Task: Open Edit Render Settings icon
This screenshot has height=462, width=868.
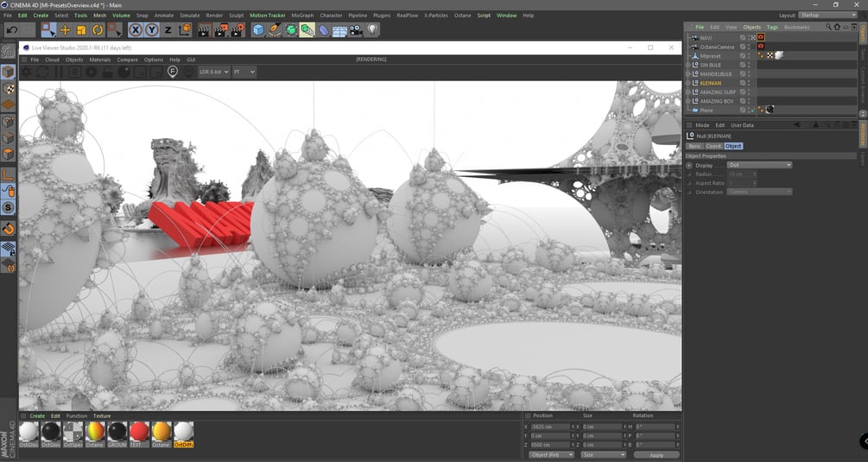Action: point(237,30)
